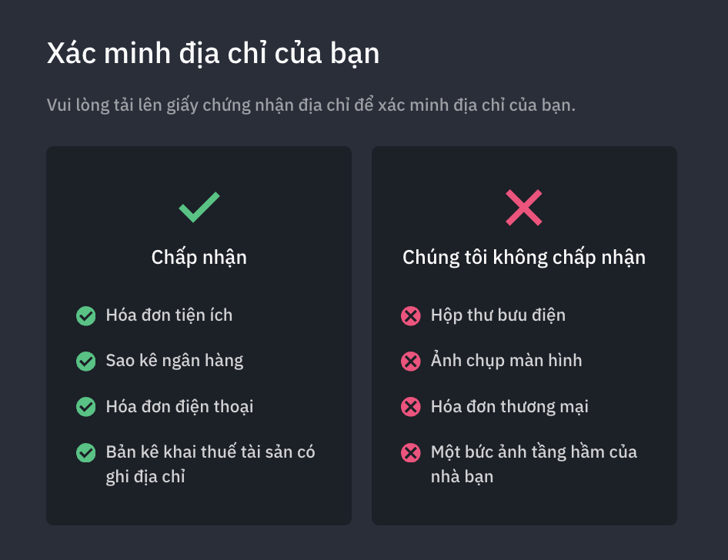This screenshot has height=560, width=728.
Task: Click the Sao kê ngân hàng text
Action: [x=175, y=361]
